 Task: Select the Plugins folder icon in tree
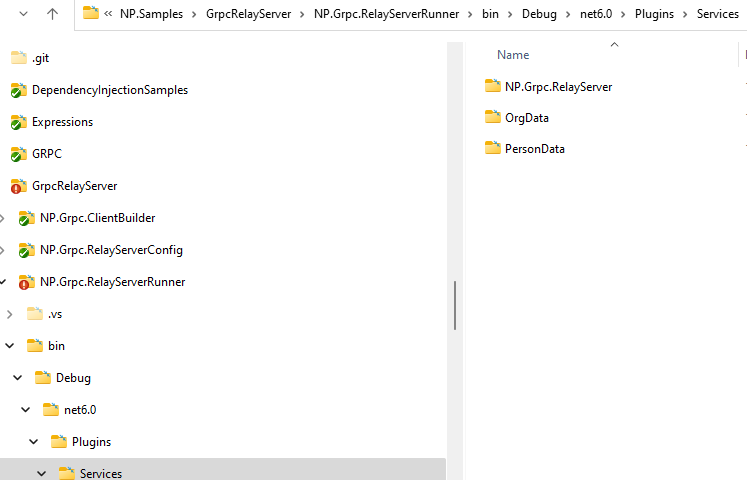59,441
